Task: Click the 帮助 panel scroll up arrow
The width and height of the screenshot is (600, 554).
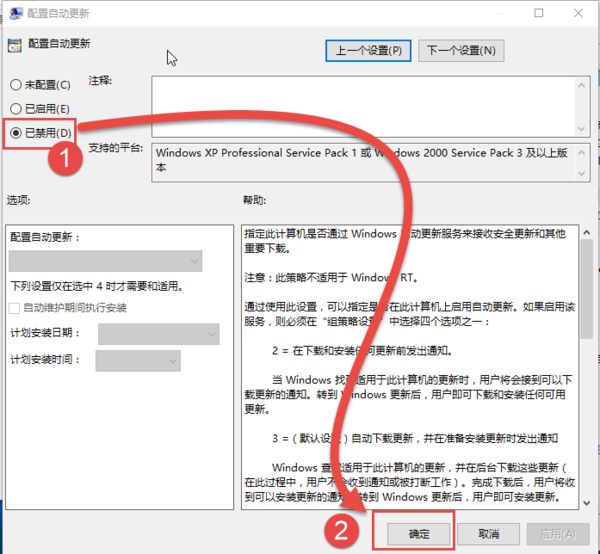Action: click(587, 232)
